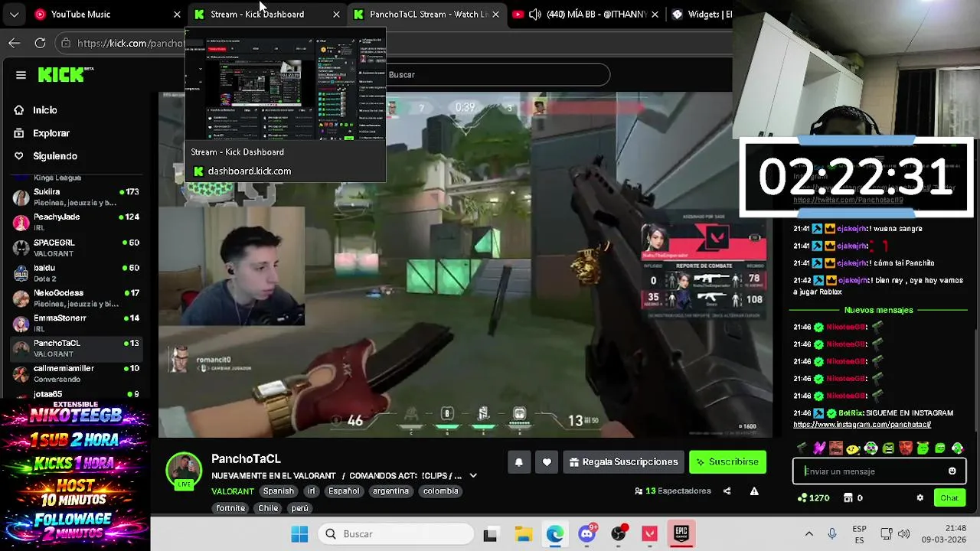Select the Spanish tag
The height and width of the screenshot is (551, 980).
(x=279, y=491)
